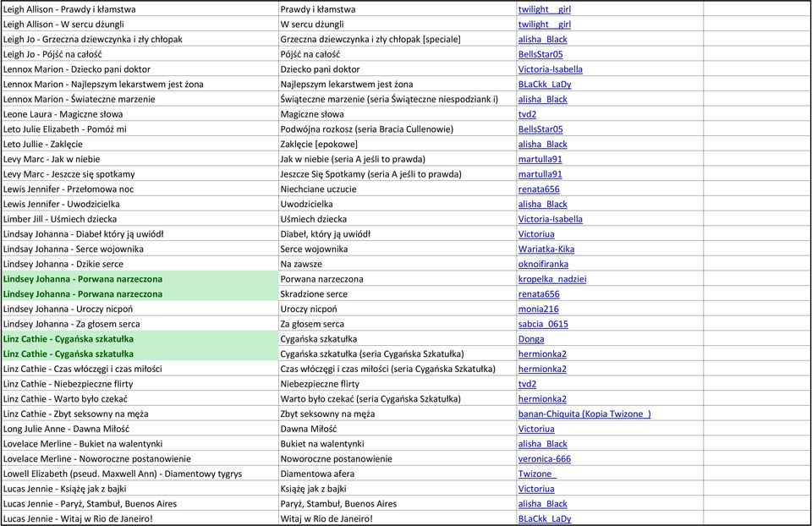The image size is (812, 526).
Task: Click cell Lovelace Merline - Noworoczne postanowienie
Action: click(x=140, y=460)
